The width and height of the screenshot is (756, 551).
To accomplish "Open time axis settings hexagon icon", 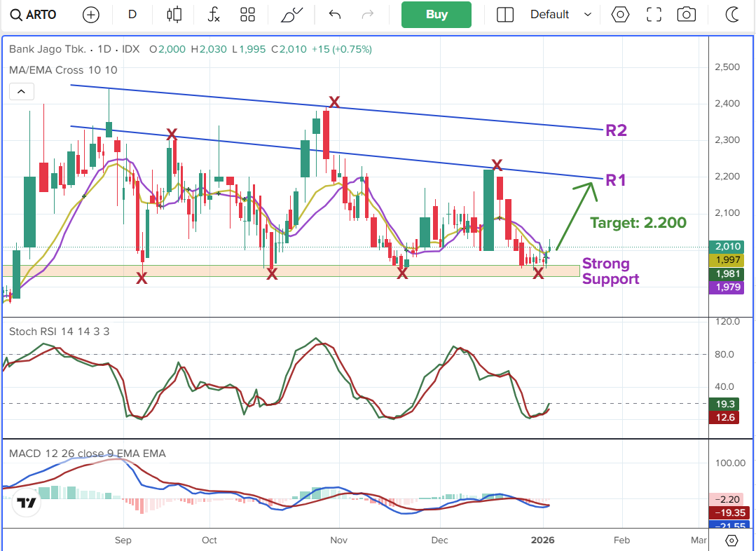I will [x=731, y=540].
